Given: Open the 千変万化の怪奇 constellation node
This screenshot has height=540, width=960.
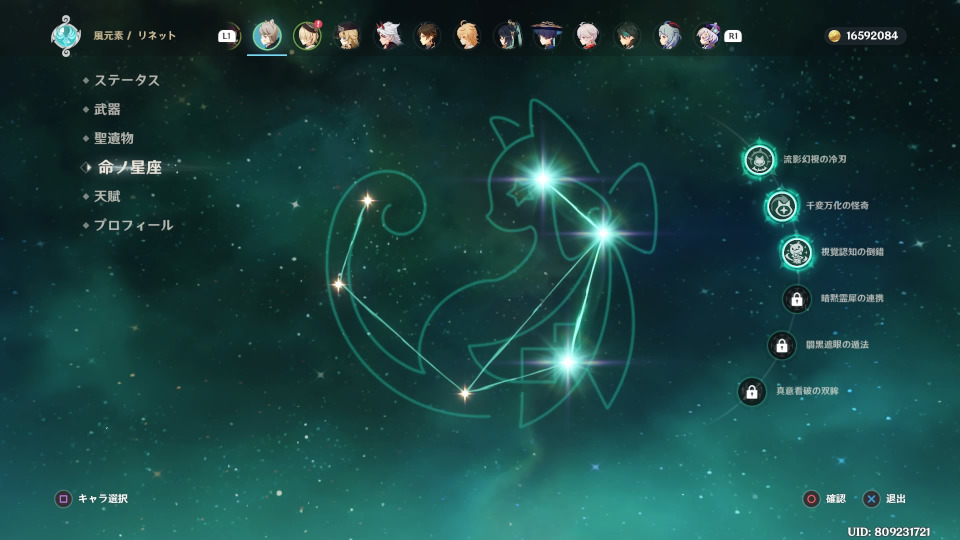Looking at the screenshot, I should tap(782, 206).
